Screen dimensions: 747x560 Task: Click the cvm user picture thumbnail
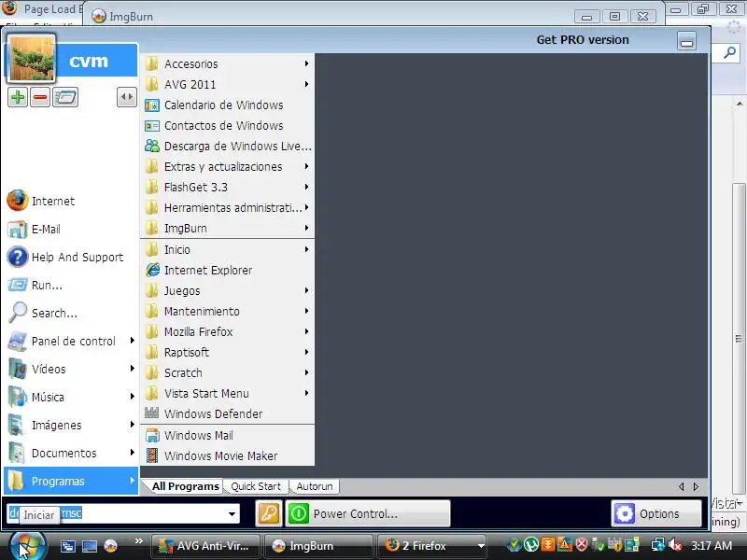coord(32,58)
